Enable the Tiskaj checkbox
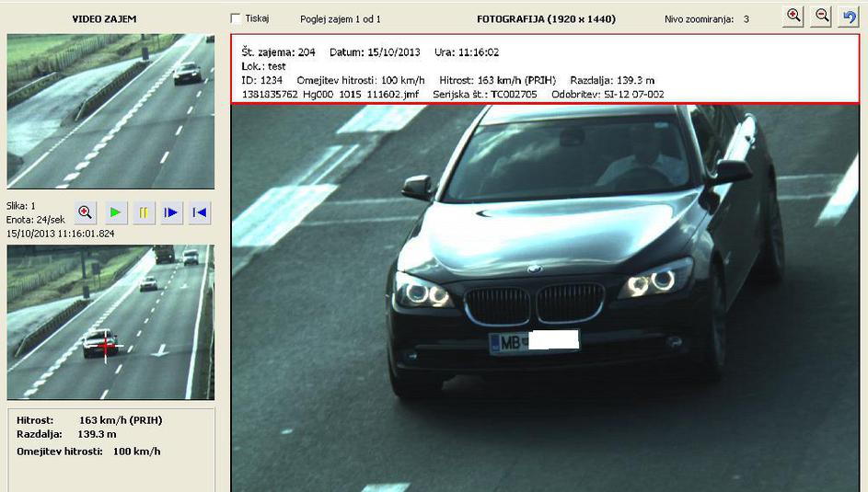 (x=237, y=18)
